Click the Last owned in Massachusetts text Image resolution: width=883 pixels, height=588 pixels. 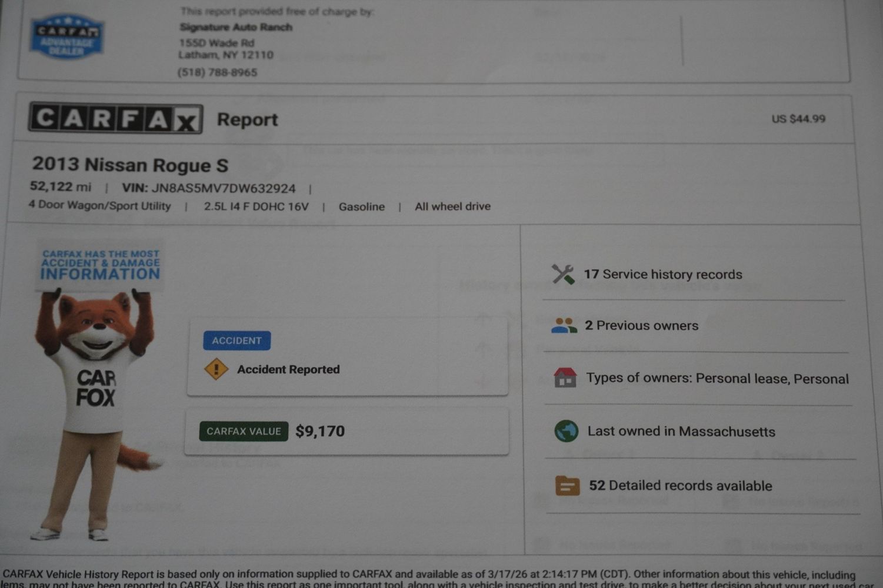[x=681, y=432]
